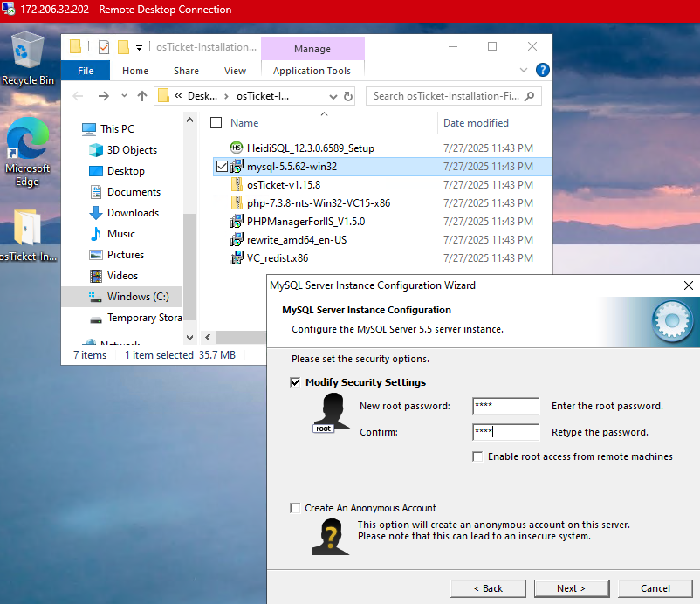Click php-7.3.8-nts-Win32 zip icon

pos(237,203)
